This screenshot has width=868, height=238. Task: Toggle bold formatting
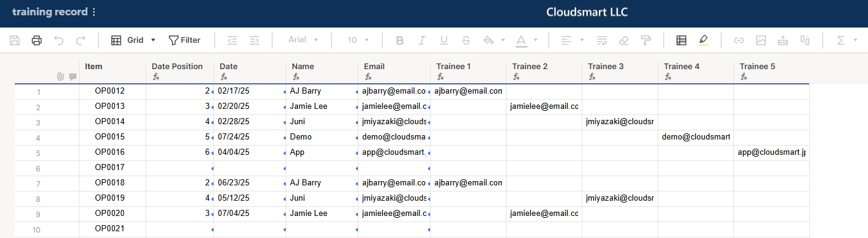pyautogui.click(x=400, y=40)
